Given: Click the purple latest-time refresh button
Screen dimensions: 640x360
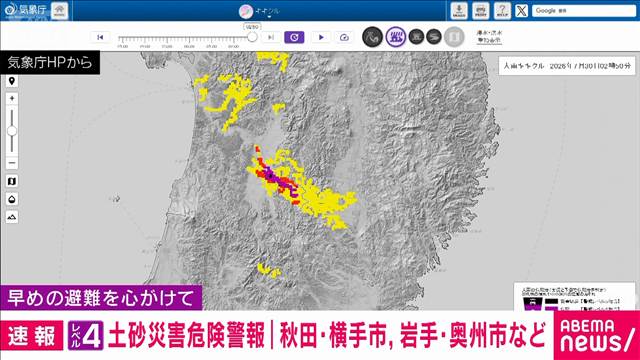Looking at the screenshot, I should click(x=294, y=37).
